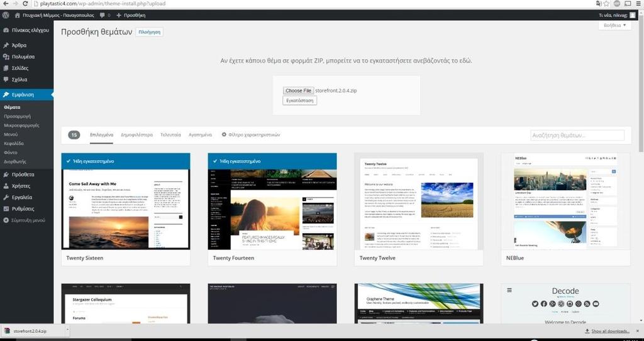Collapse the menu with Σύμπτυξη μενού icon
This screenshot has height=341, width=644.
(x=6, y=220)
